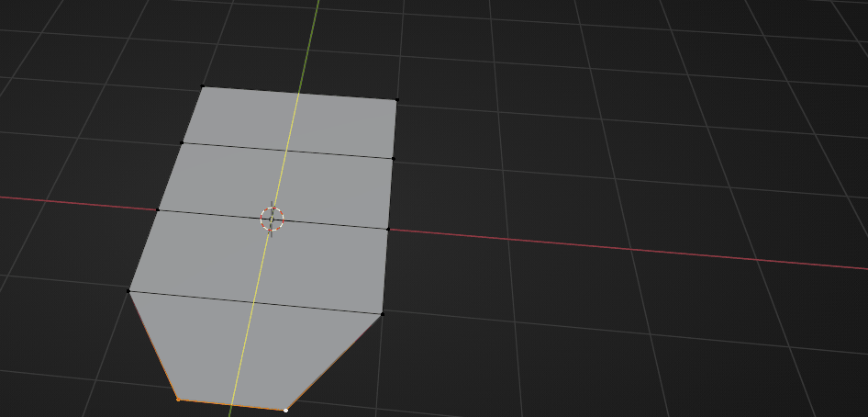Click the left diagonal orange edge
The height and width of the screenshot is (417, 868).
coord(152,344)
